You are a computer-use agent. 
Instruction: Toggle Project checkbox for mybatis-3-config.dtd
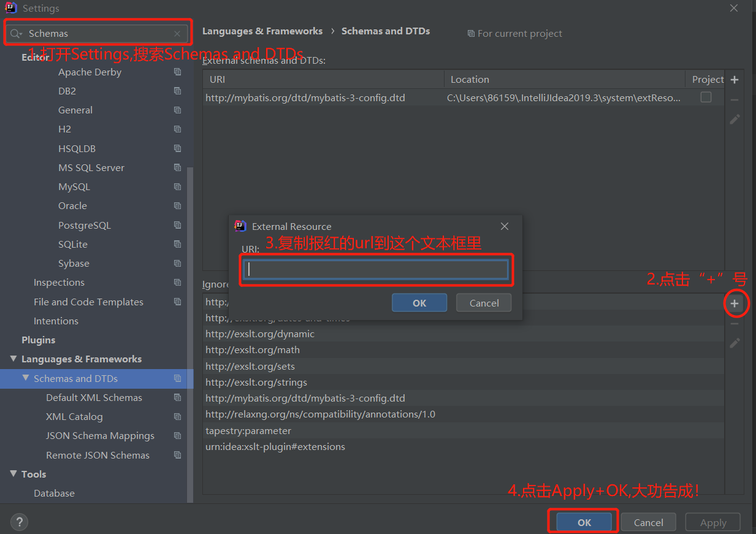tap(706, 97)
